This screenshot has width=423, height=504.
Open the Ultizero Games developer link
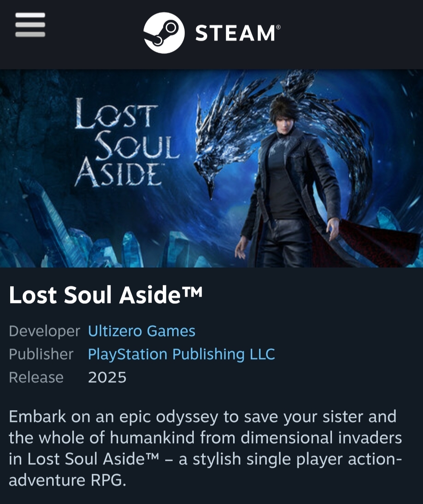pos(141,331)
